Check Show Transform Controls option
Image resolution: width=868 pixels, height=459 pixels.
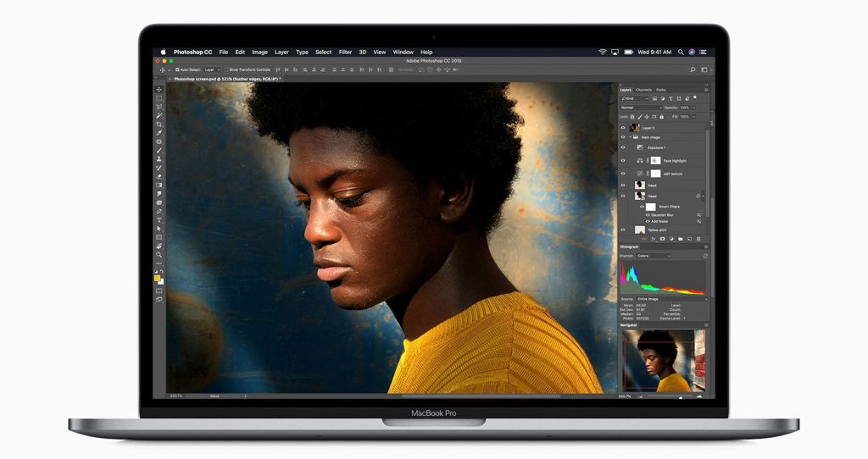pyautogui.click(x=227, y=69)
